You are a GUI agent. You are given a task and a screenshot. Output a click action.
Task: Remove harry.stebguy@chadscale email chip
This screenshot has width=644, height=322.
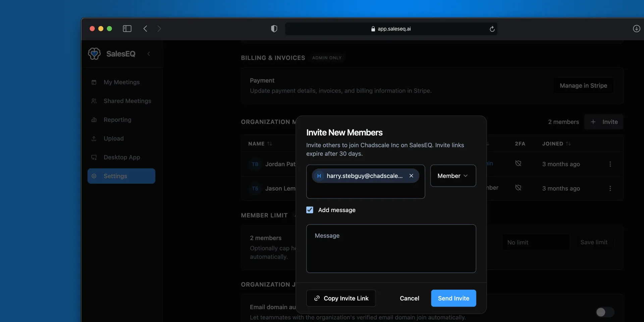tap(411, 176)
